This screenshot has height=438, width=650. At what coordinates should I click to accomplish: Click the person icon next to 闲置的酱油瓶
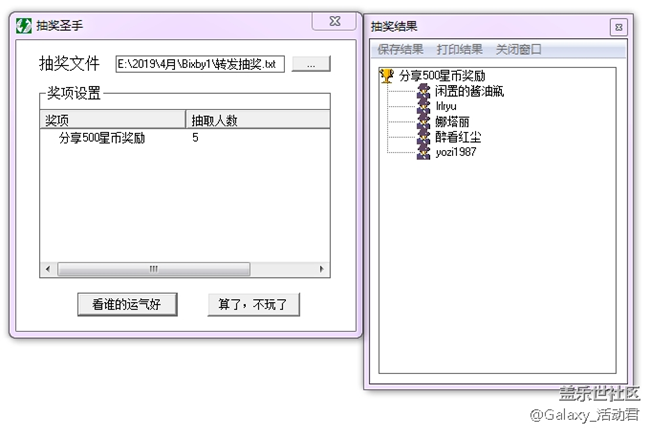click(x=423, y=91)
